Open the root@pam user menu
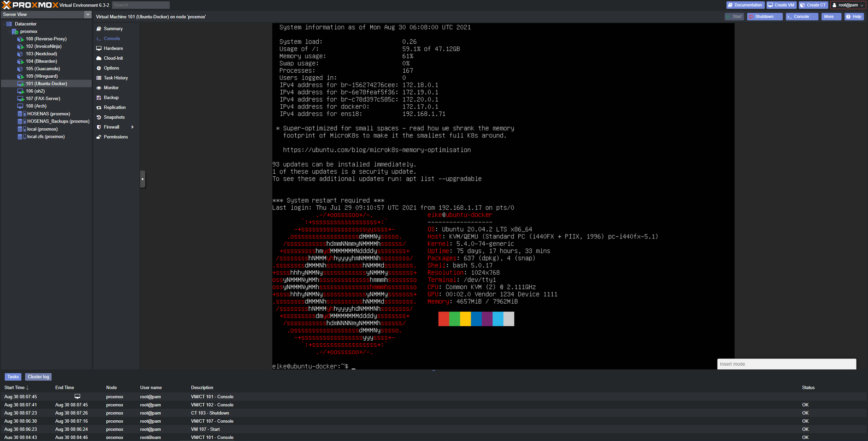Image resolution: width=868 pixels, height=441 pixels. (848, 5)
